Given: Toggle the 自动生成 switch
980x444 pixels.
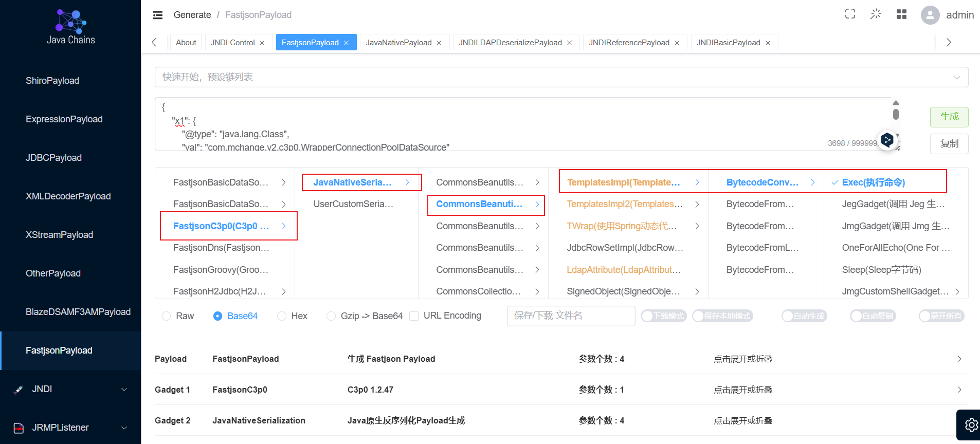Looking at the screenshot, I should 804,316.
